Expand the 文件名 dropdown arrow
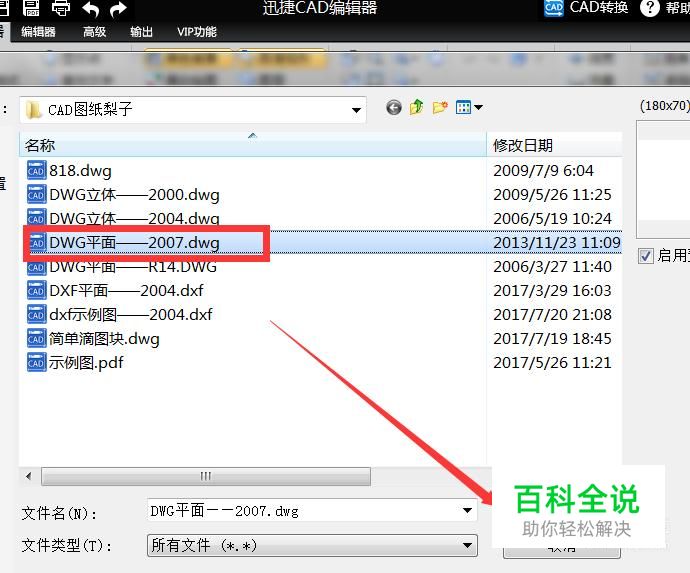690x573 pixels. click(x=467, y=511)
